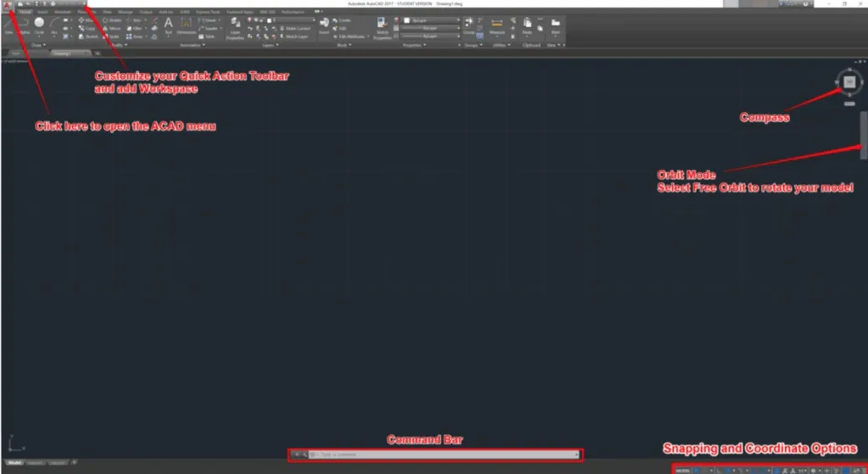
Task: Click the Make Current layer button
Action: click(293, 28)
